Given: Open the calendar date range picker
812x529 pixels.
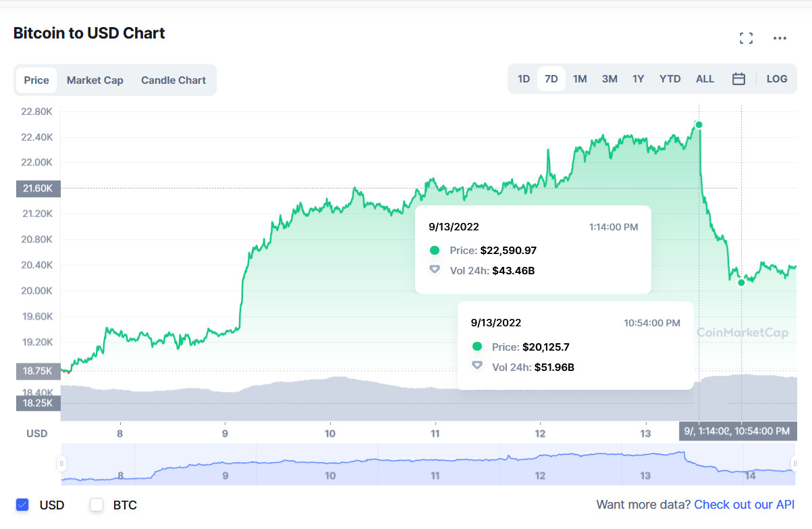Looking at the screenshot, I should 738,79.
